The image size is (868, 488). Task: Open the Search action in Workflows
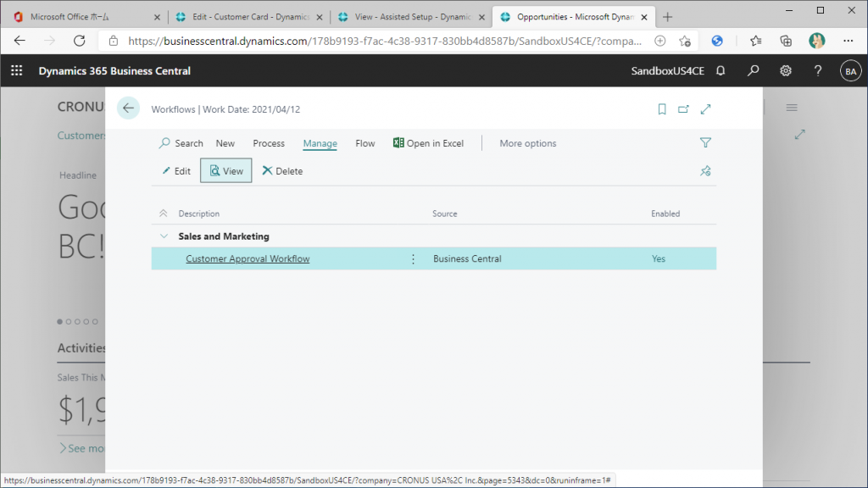pos(181,143)
